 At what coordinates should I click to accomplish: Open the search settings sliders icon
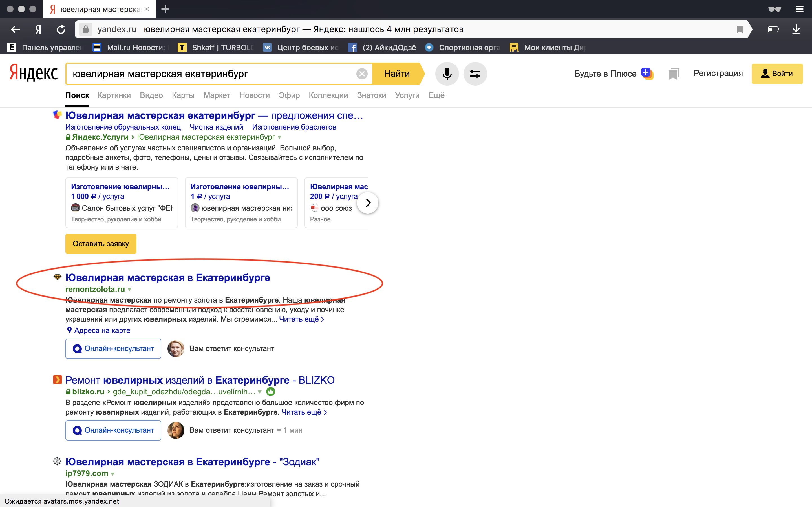coord(475,74)
